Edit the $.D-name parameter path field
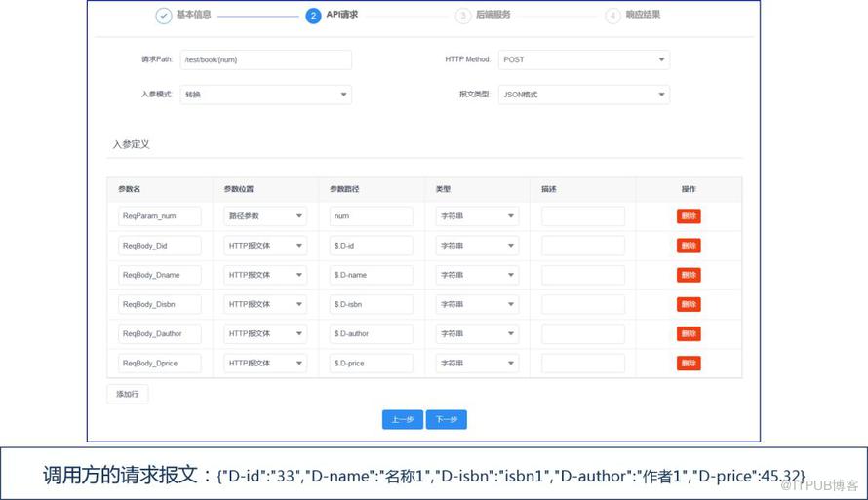Screen dimensions: 868x500 (371, 275)
